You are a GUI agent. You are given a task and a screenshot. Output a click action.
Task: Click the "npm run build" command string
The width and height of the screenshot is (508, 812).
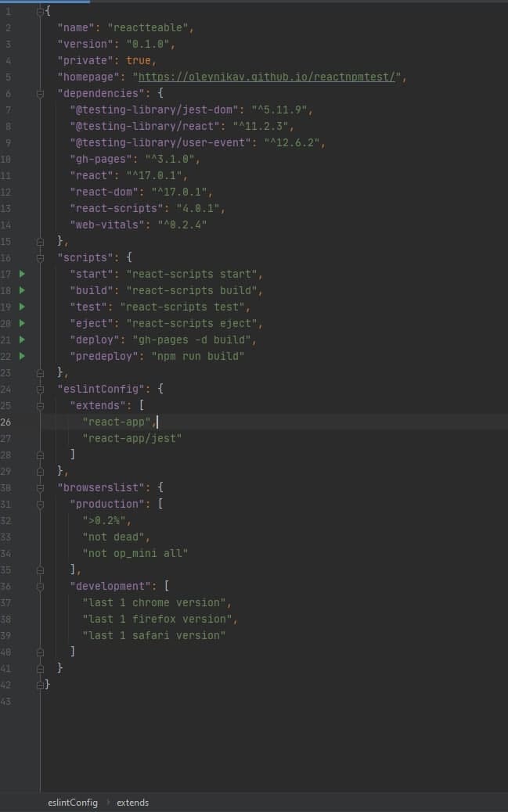pyautogui.click(x=198, y=356)
